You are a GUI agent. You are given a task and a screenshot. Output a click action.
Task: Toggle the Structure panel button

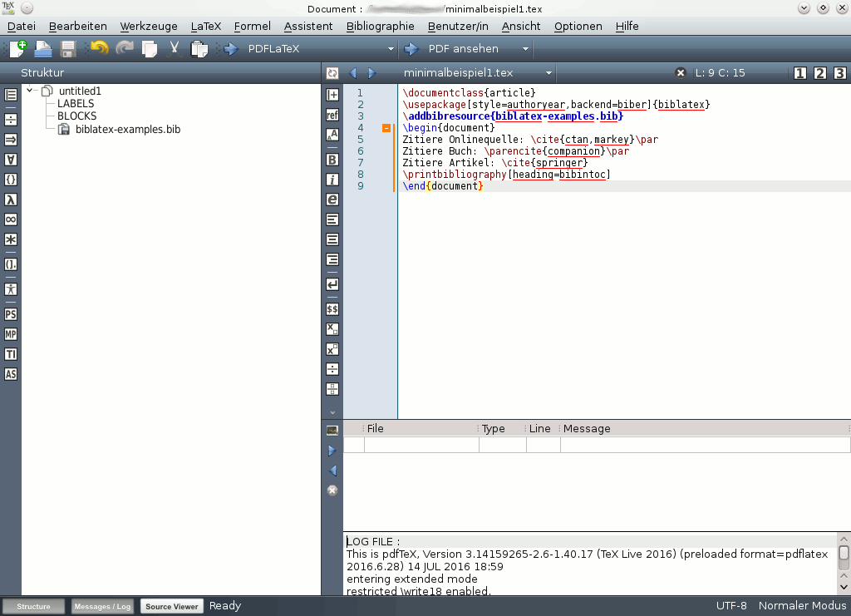coord(34,606)
